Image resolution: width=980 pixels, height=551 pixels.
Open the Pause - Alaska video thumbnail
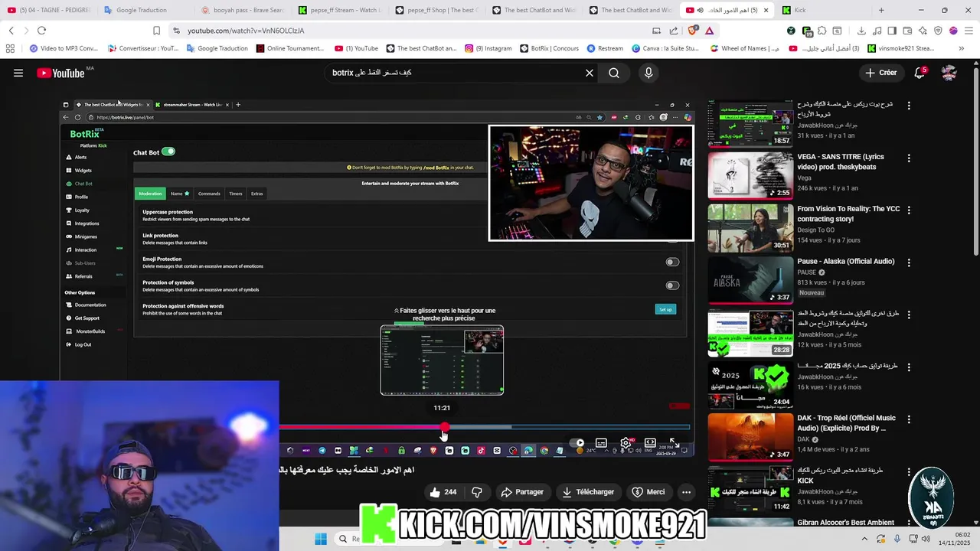[x=750, y=280]
